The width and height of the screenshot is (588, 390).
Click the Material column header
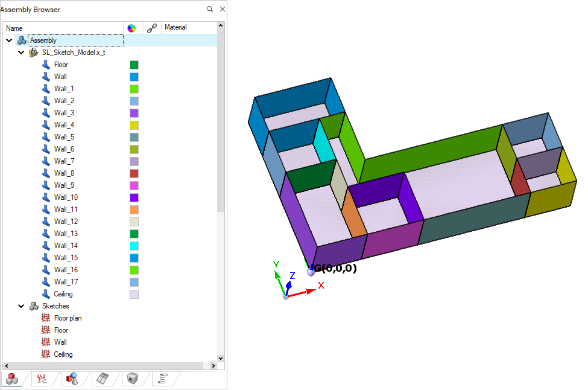[x=175, y=28]
